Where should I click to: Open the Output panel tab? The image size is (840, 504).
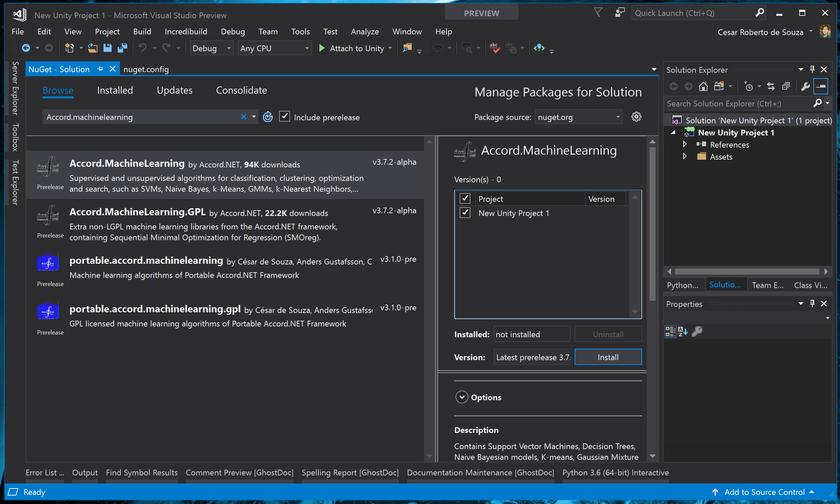(x=85, y=473)
